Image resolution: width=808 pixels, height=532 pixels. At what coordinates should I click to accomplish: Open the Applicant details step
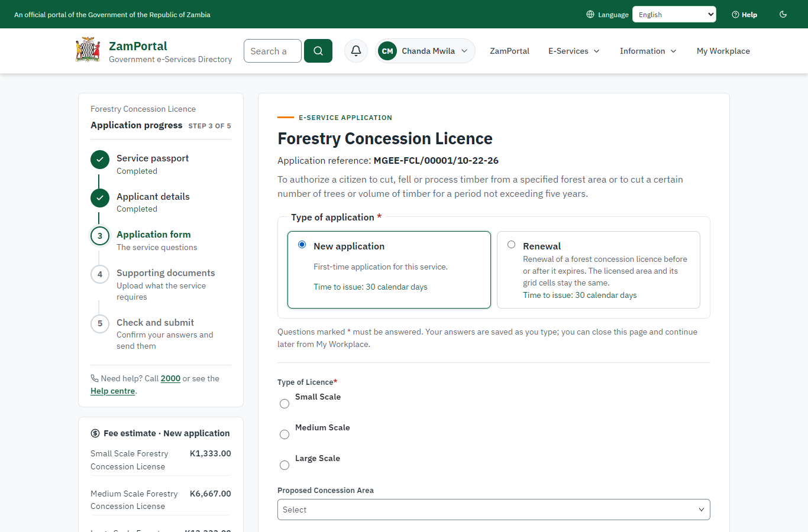click(153, 197)
